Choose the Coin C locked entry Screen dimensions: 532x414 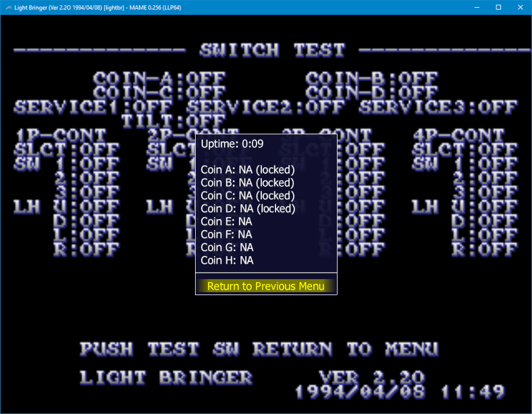[x=248, y=196]
